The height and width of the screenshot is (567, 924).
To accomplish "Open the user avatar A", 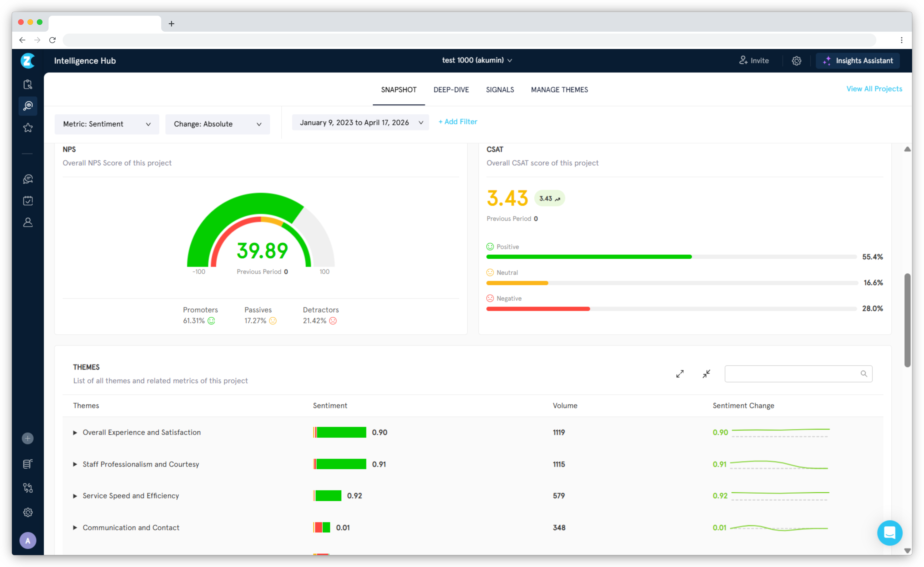I will (x=28, y=540).
